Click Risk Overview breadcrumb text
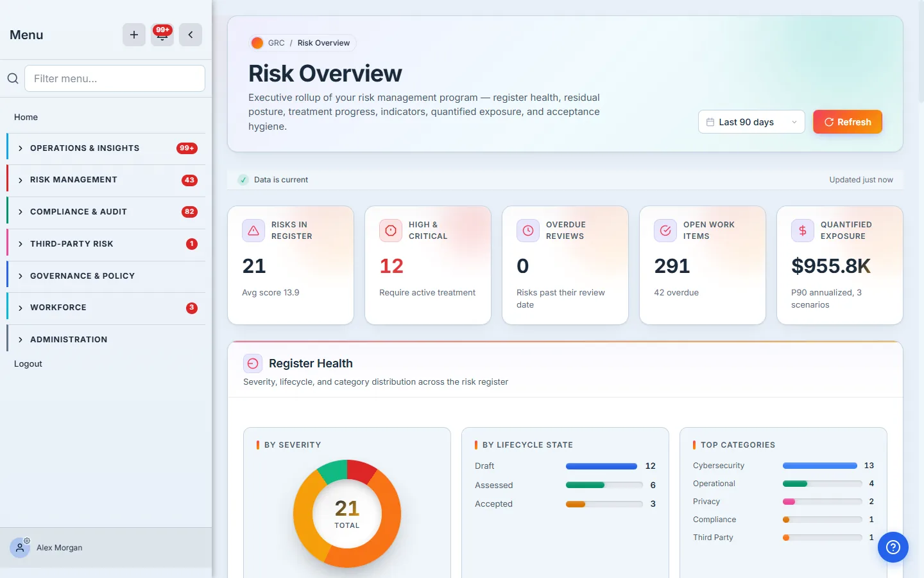 pyautogui.click(x=323, y=43)
